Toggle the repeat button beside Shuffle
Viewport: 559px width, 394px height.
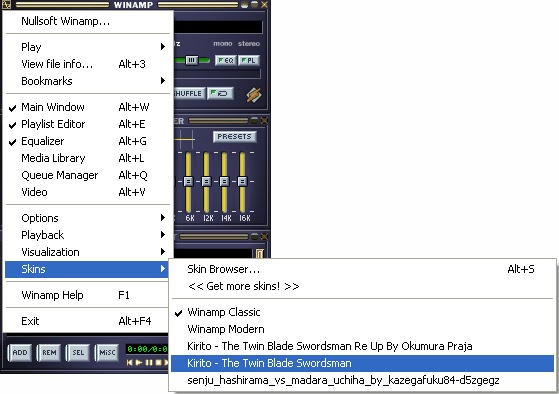[220, 93]
